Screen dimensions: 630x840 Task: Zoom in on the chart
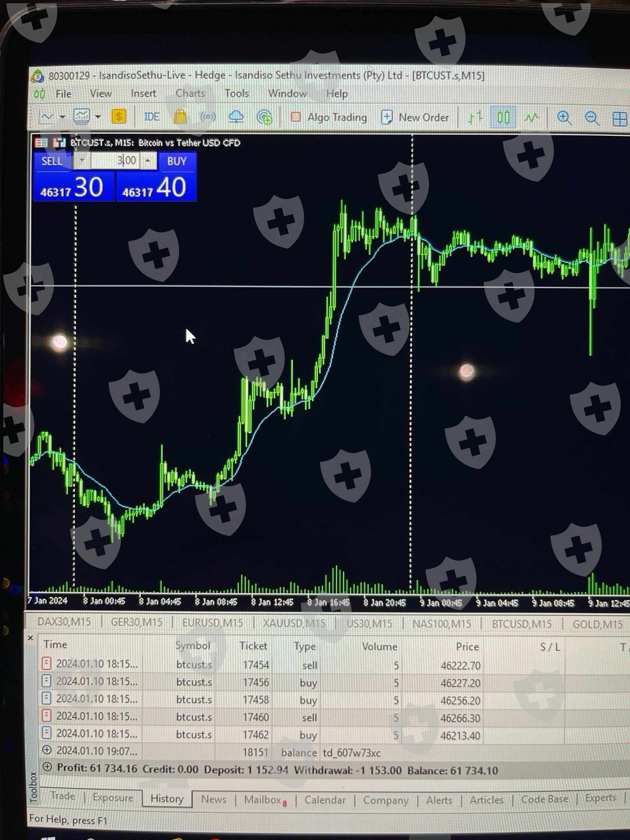point(564,118)
